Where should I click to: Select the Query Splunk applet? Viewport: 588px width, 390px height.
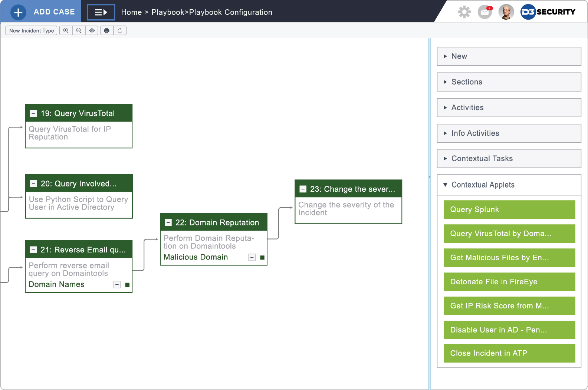coord(509,209)
